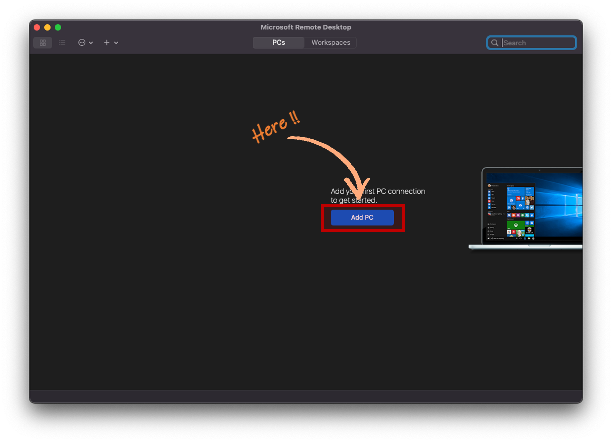Zoom window with the green button
Viewport: 612px width, 442px height.
tap(58, 27)
